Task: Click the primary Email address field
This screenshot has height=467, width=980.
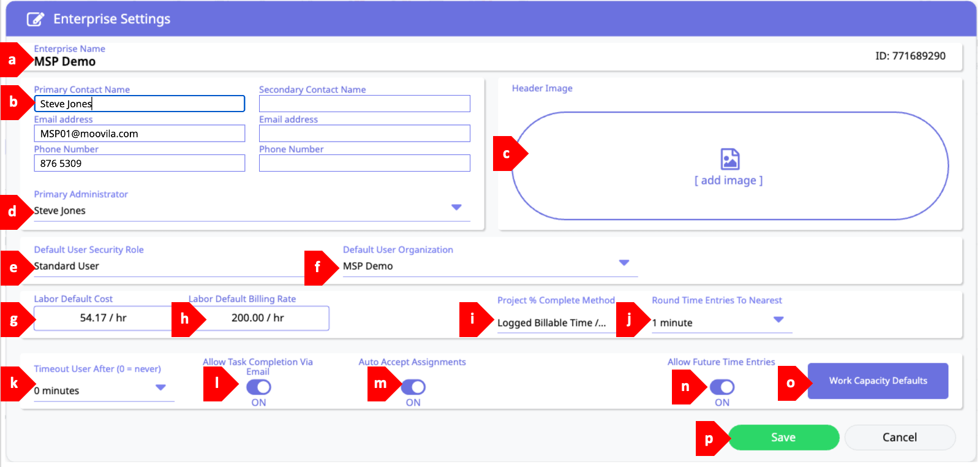Action: click(x=140, y=134)
